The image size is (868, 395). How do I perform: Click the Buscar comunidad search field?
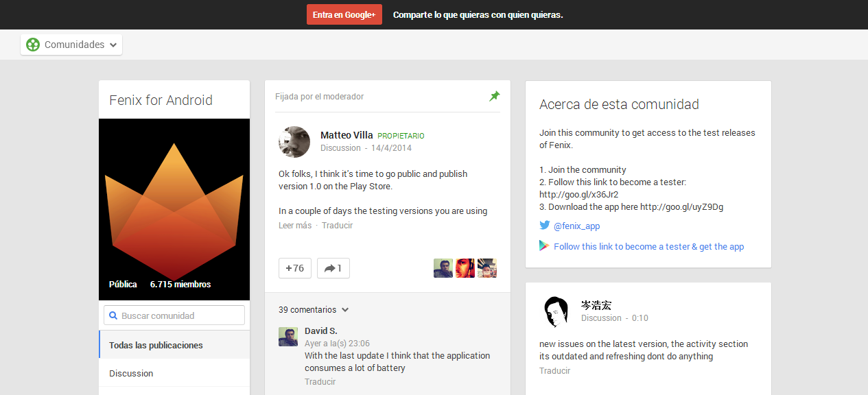tap(180, 315)
